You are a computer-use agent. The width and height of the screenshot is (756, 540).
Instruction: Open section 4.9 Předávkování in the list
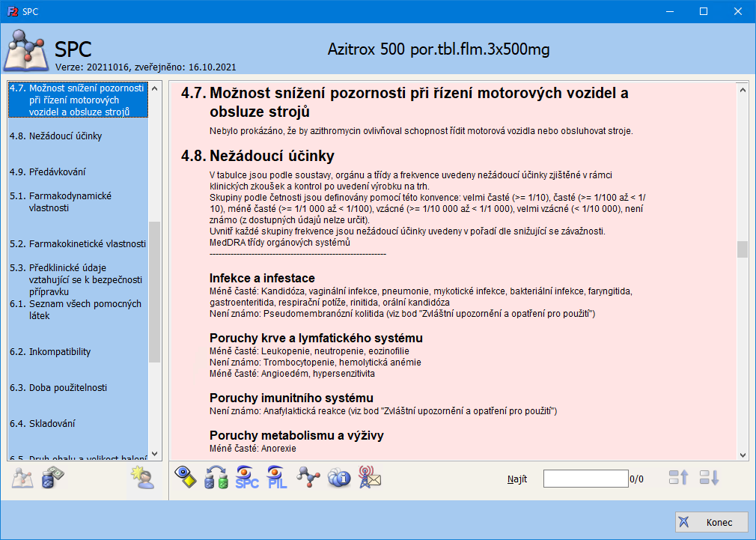point(78,172)
